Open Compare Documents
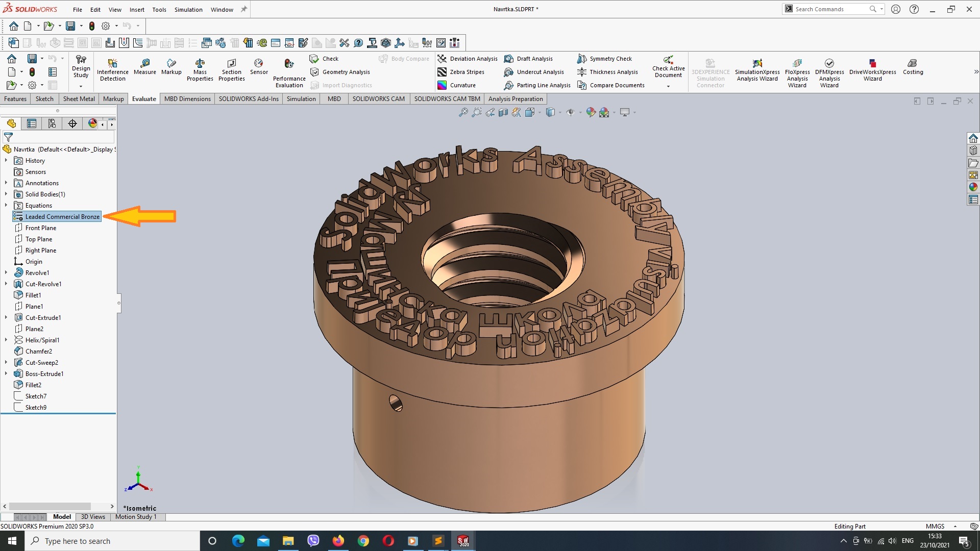 [611, 85]
